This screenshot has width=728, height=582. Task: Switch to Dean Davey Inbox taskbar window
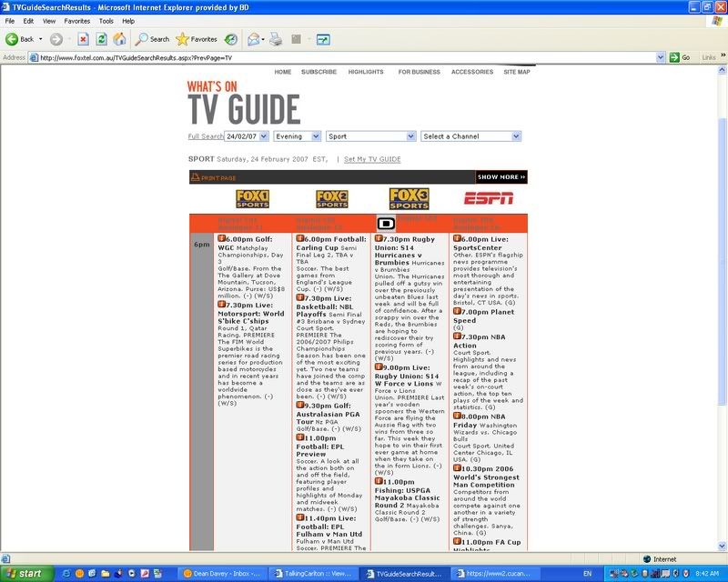222,574
